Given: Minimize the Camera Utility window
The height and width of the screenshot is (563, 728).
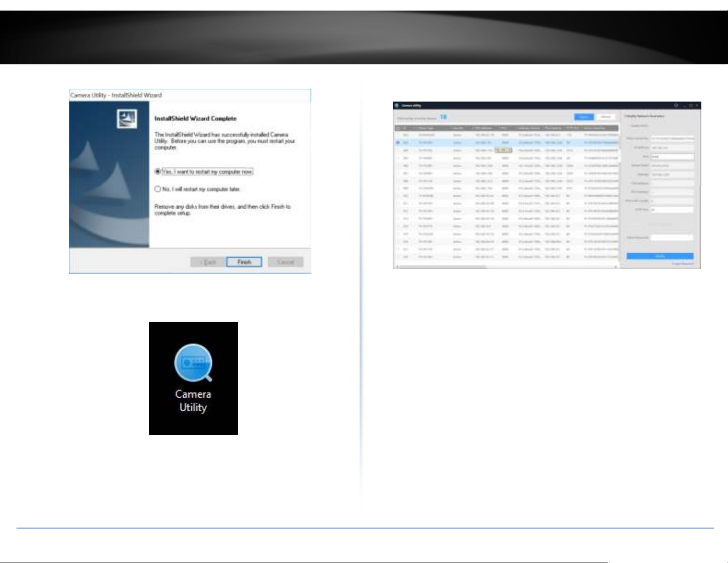Looking at the screenshot, I should pos(683,105).
